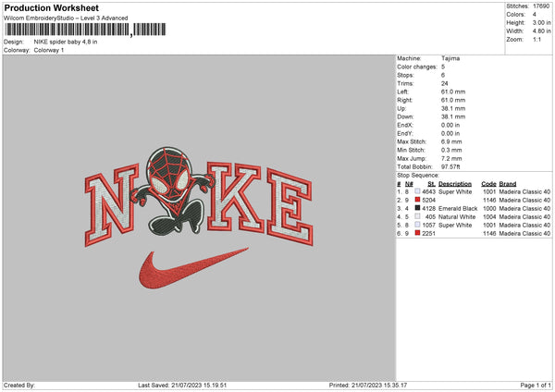Click the 'Natural White' description
555x392 pixels.
click(x=457, y=217)
